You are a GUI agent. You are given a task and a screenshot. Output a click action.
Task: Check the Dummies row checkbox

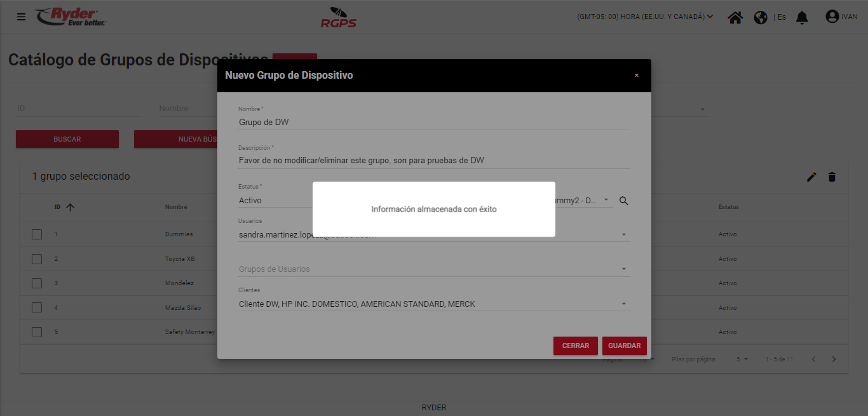click(37, 234)
